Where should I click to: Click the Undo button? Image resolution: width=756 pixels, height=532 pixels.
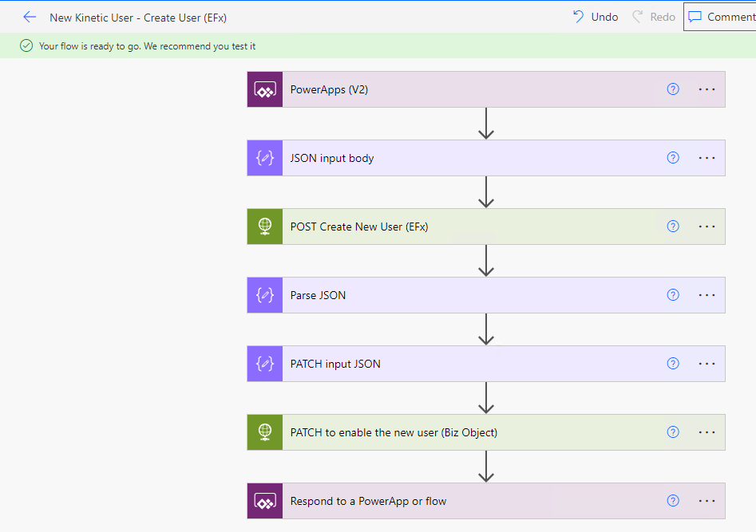pos(596,17)
